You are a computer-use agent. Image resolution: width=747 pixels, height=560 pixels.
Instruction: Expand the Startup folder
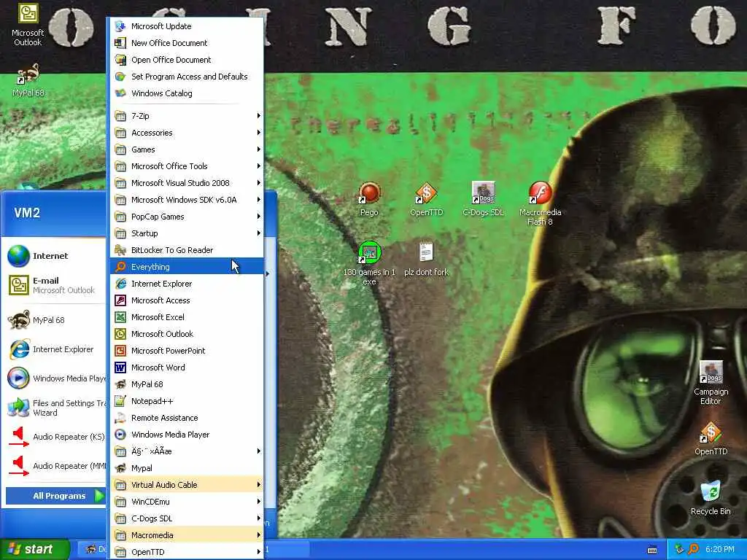(x=187, y=233)
